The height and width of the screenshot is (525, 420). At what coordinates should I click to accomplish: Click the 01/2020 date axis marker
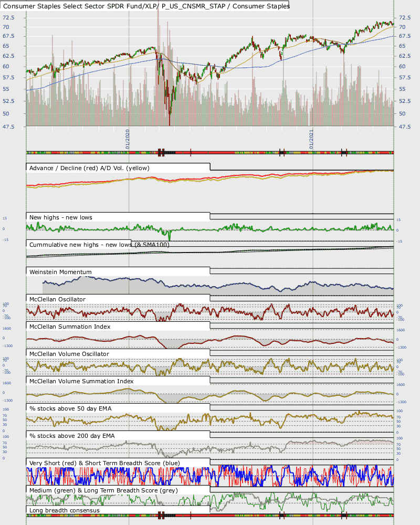tap(128, 139)
